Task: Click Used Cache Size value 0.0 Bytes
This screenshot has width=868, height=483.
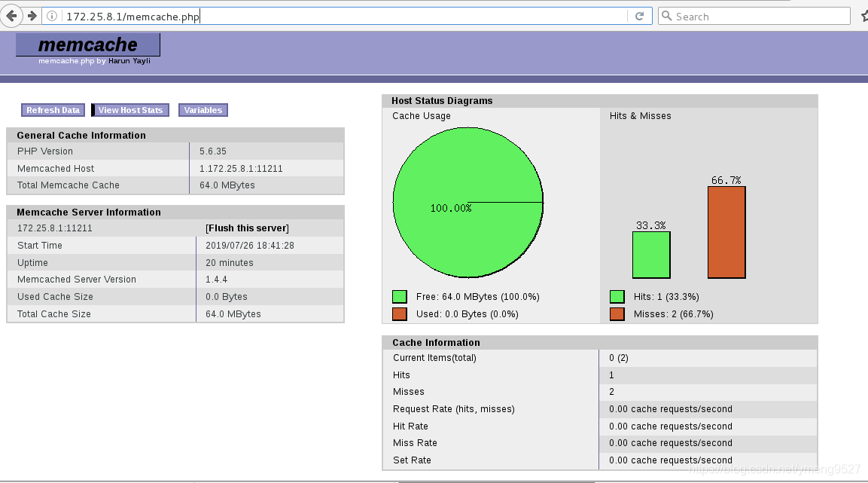Action: pyautogui.click(x=227, y=296)
